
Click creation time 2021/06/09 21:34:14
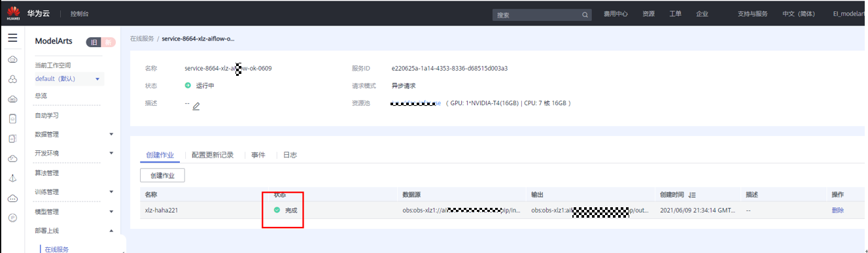[x=697, y=210]
